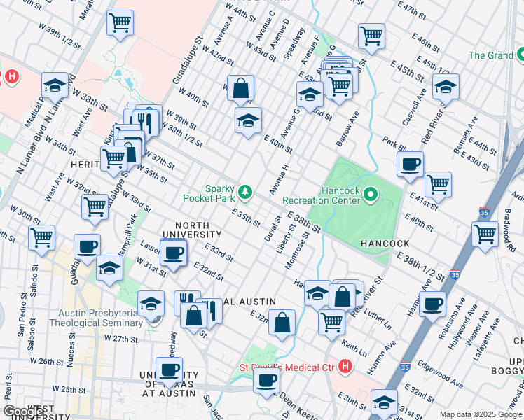
Task: Click the Sparky Pocket Park green pin
Action: pos(245,190)
